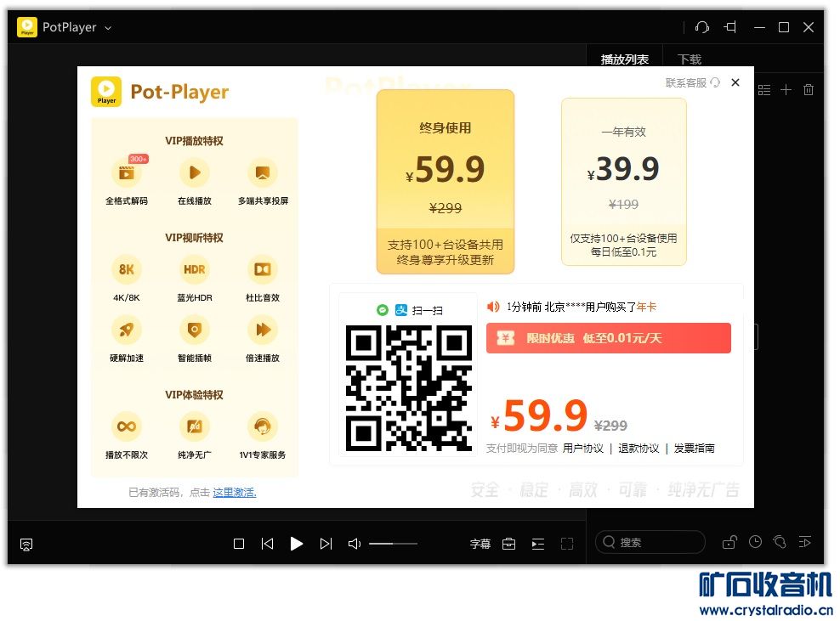This screenshot has height=621, width=840.
Task: Click the 多端共享投屏 feature icon
Action: [x=263, y=173]
